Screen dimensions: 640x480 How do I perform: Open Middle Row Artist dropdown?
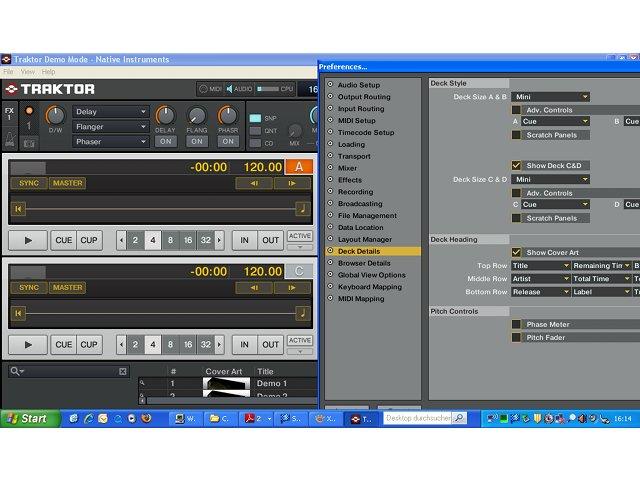click(541, 278)
